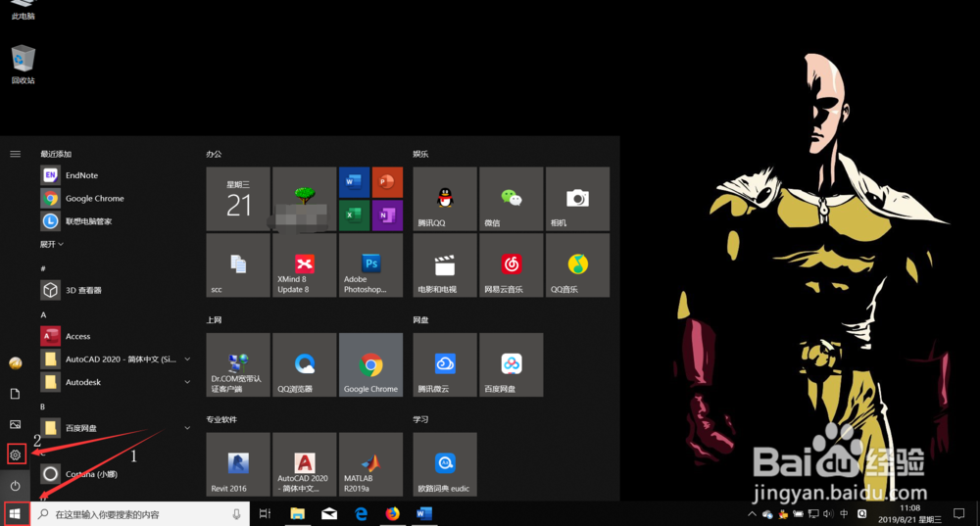Open Cortana (小娜) from app list

tap(116, 474)
